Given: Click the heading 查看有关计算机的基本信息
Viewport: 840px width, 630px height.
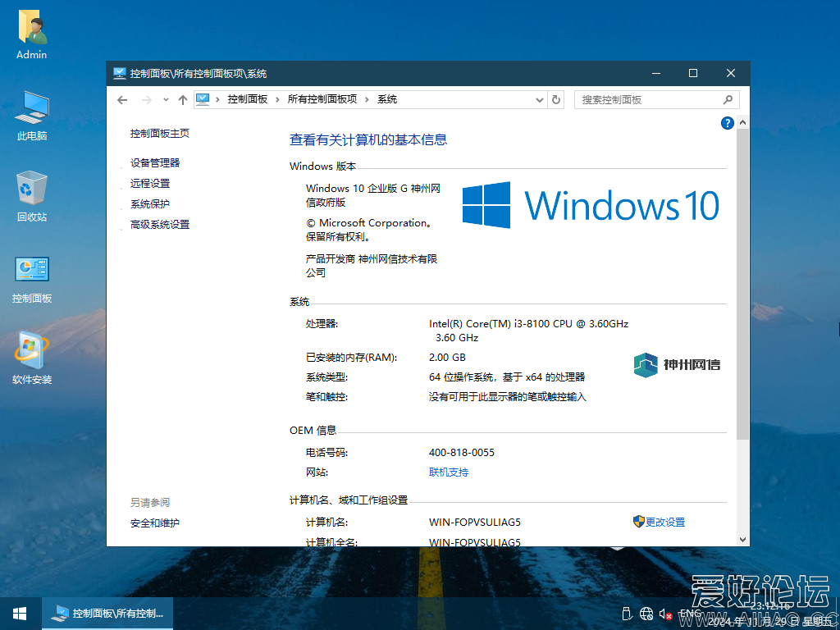Looking at the screenshot, I should pyautogui.click(x=368, y=139).
